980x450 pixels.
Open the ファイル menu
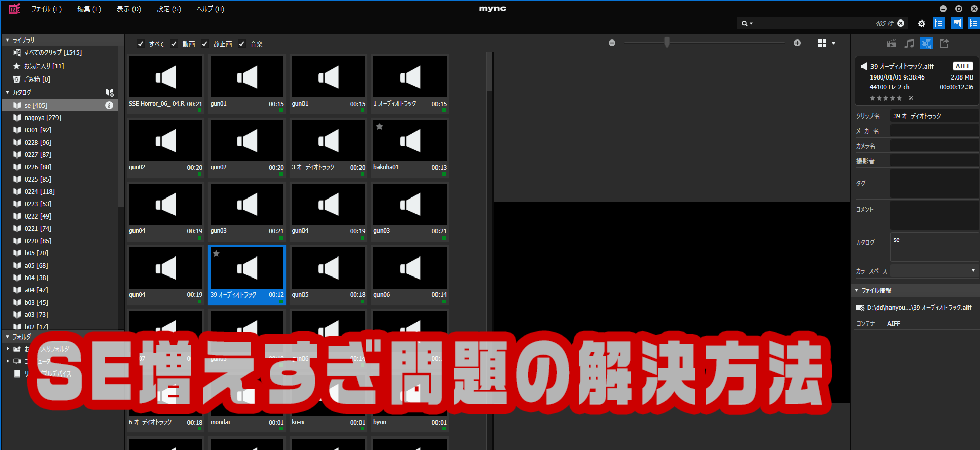[x=46, y=9]
